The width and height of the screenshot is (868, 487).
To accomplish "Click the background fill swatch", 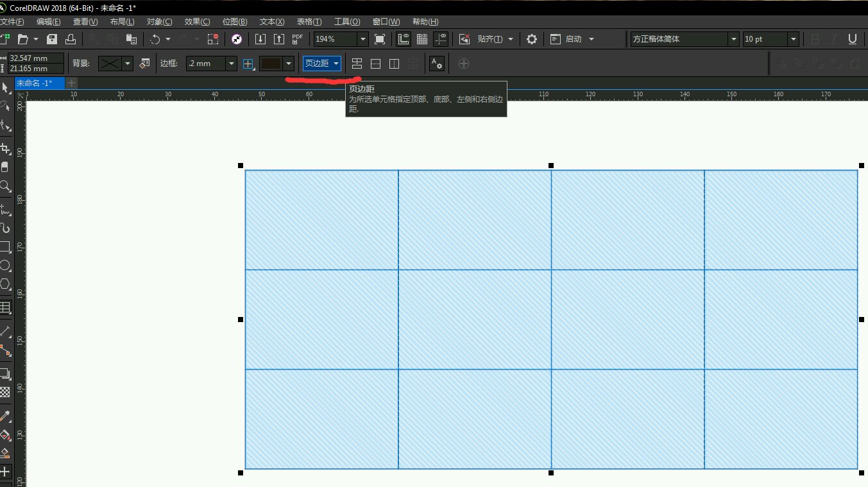I will coord(110,64).
